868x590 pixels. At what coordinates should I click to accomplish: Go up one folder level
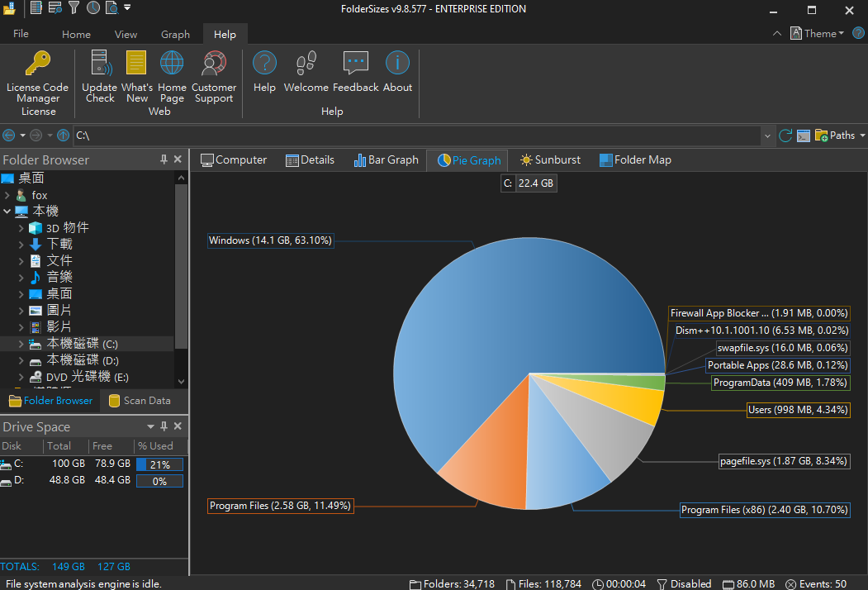click(63, 136)
